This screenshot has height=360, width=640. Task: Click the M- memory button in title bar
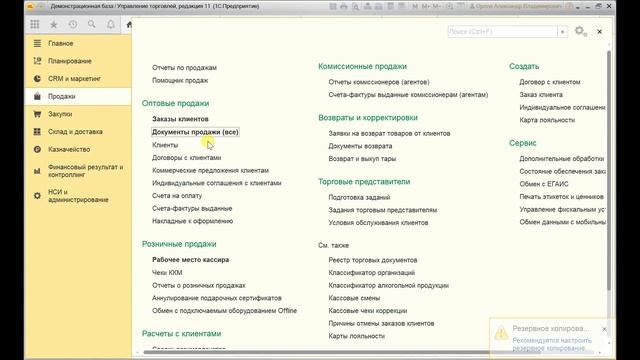(x=436, y=6)
